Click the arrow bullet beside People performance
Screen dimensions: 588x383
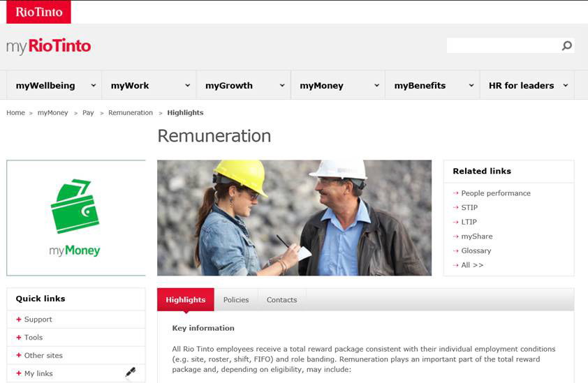(x=455, y=193)
